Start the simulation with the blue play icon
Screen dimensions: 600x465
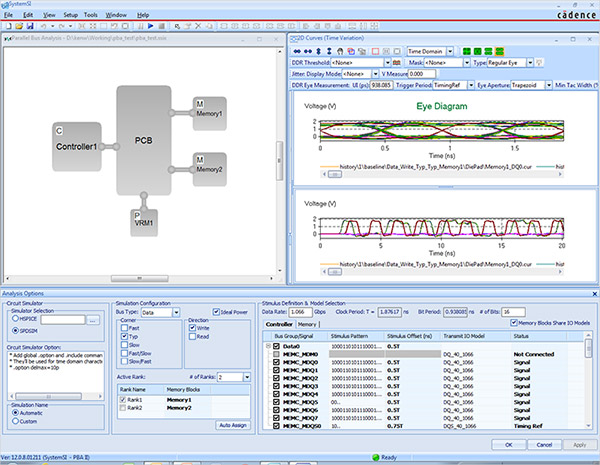(151, 26)
